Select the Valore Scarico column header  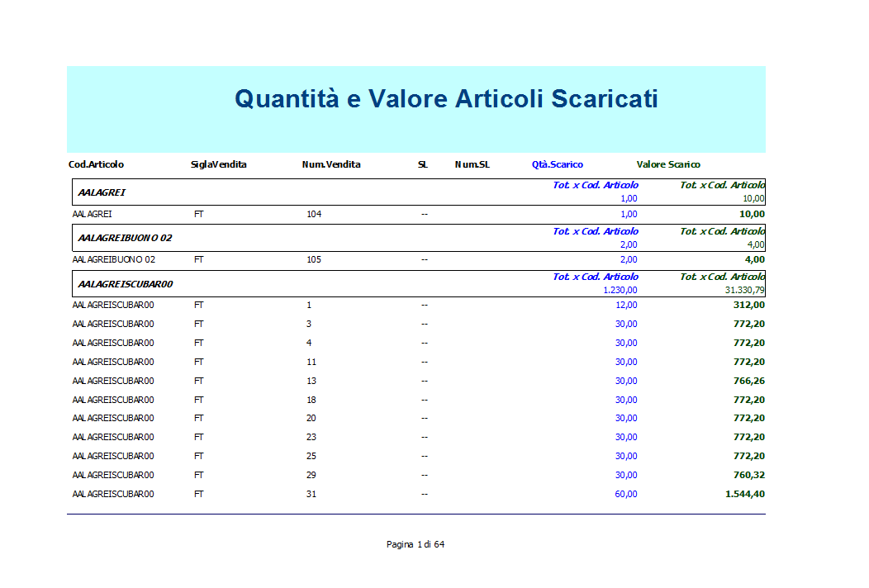(x=667, y=164)
